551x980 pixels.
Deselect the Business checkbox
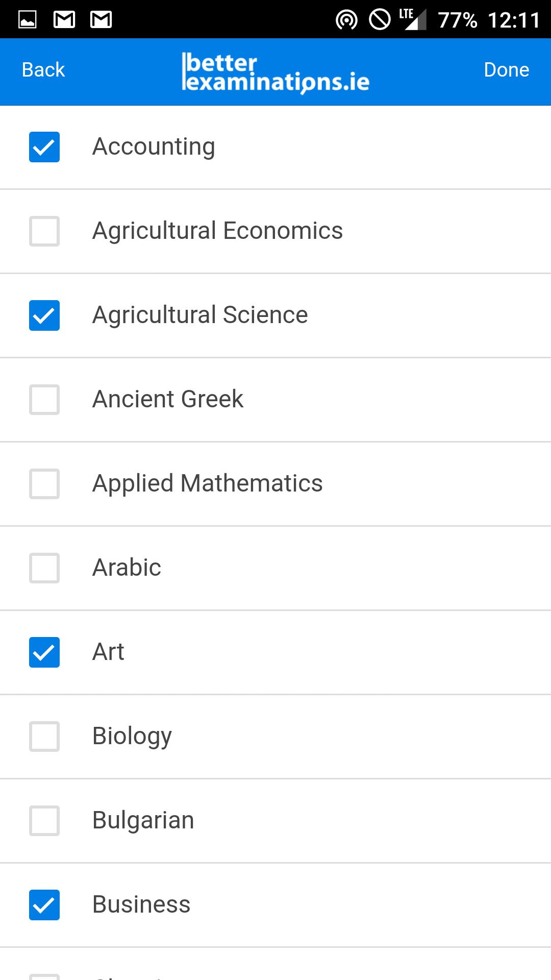coord(44,905)
